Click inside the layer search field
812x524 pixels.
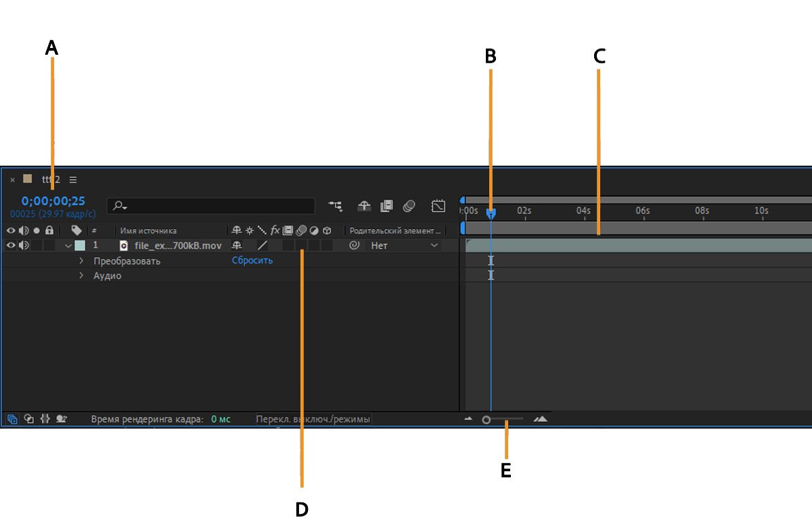[x=211, y=206]
